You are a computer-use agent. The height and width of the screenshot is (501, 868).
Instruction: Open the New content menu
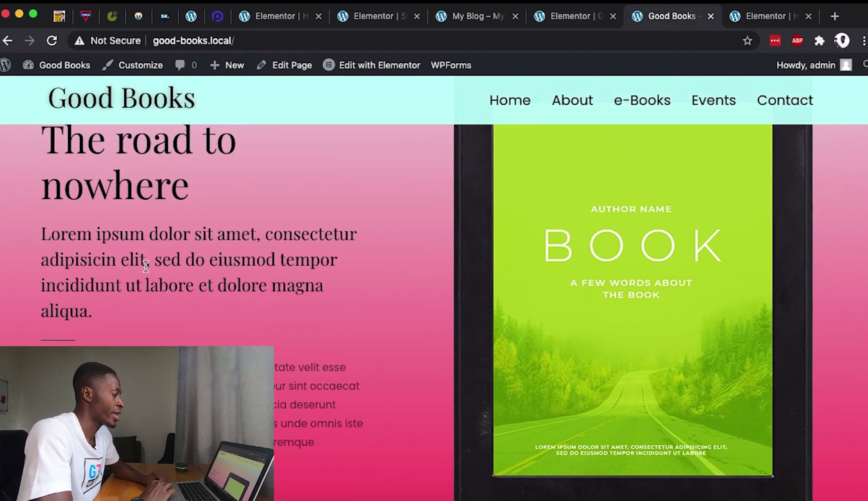click(x=227, y=65)
